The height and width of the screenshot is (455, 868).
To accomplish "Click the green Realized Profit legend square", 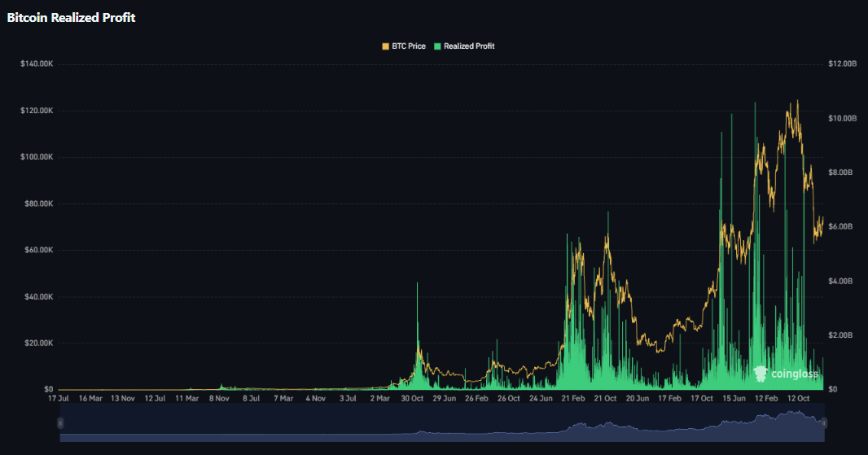I will pos(438,46).
